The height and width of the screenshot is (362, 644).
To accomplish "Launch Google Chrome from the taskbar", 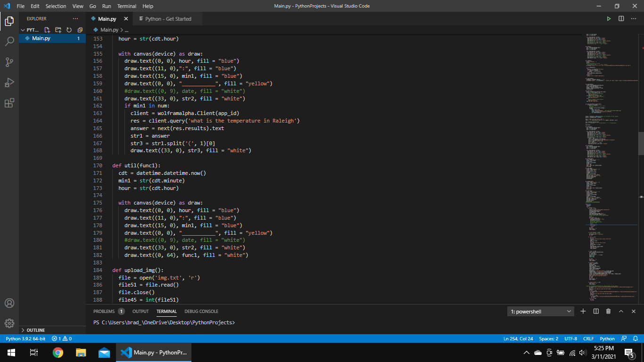I will click(58, 352).
